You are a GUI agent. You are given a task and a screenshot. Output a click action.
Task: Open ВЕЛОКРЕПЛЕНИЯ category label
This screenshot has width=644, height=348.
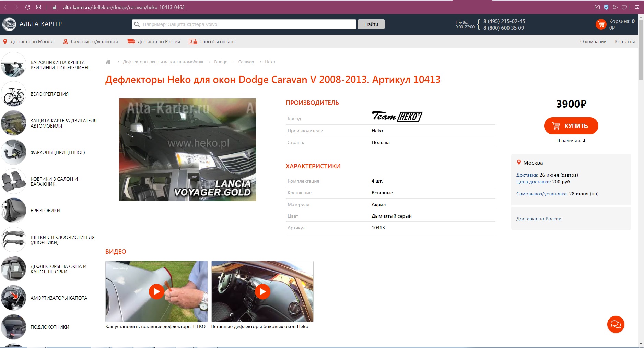pyautogui.click(x=49, y=94)
